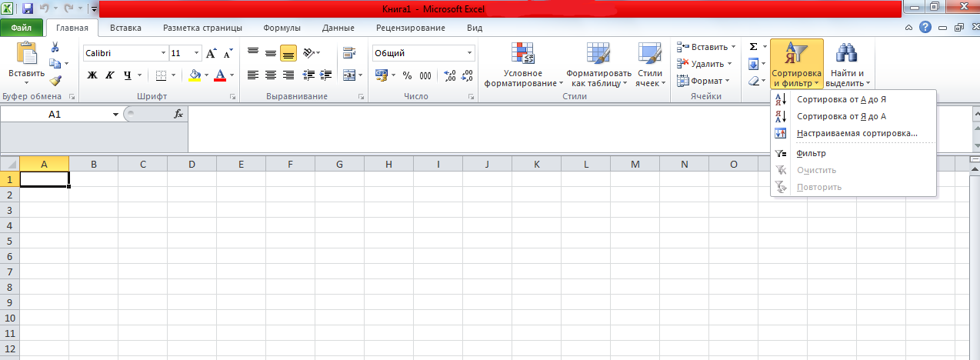This screenshot has width=980, height=360.
Task: Open font color dropdown arrow
Action: tap(232, 75)
